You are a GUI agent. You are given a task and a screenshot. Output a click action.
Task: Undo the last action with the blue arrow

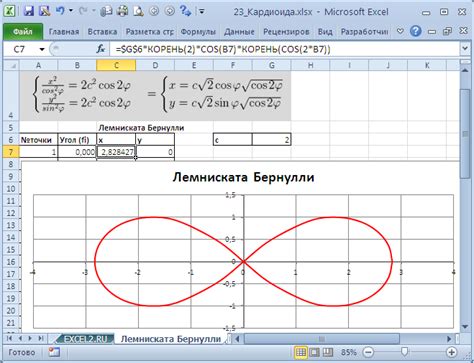[x=60, y=11]
